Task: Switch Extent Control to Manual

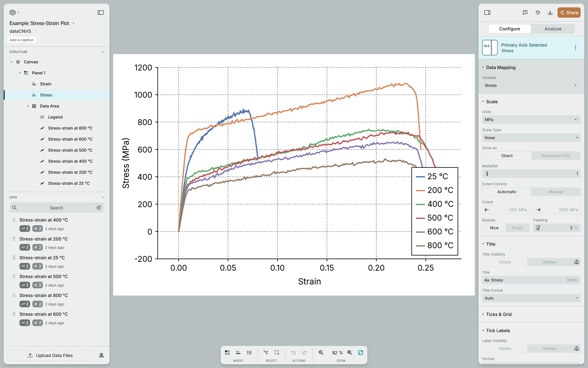Action: (555, 192)
